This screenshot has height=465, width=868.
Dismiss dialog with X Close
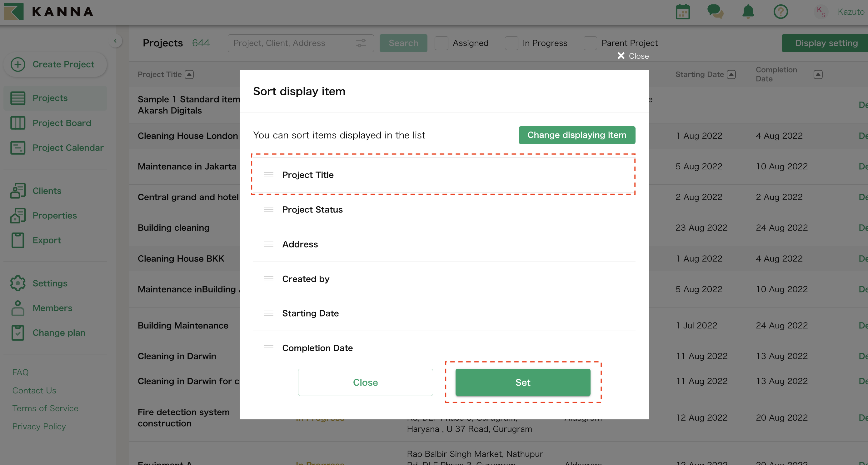[633, 56]
